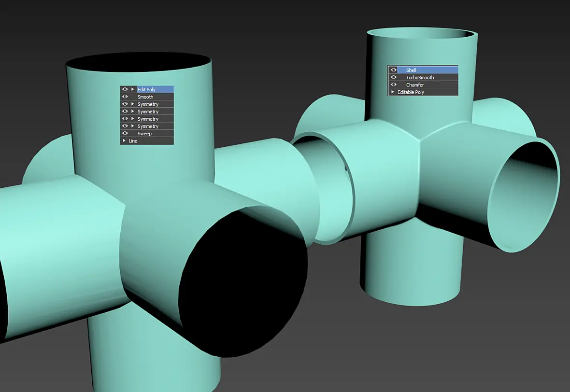
Task: Turn off the Chamfer modifier's eye icon
Action: tap(393, 84)
